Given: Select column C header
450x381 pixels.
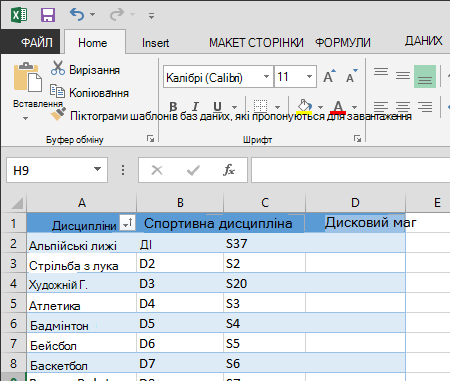Looking at the screenshot, I should pos(265,203).
